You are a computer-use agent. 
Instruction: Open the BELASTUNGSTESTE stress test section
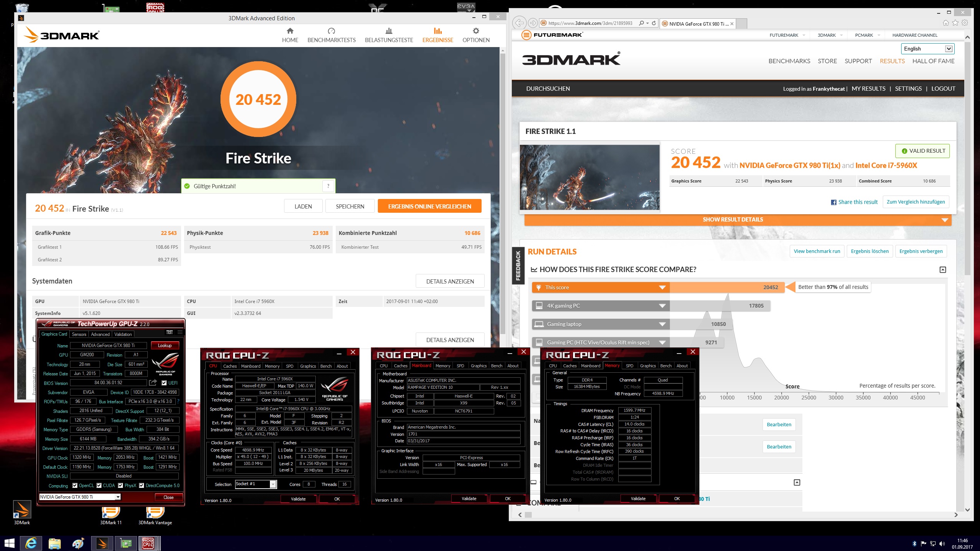click(389, 35)
